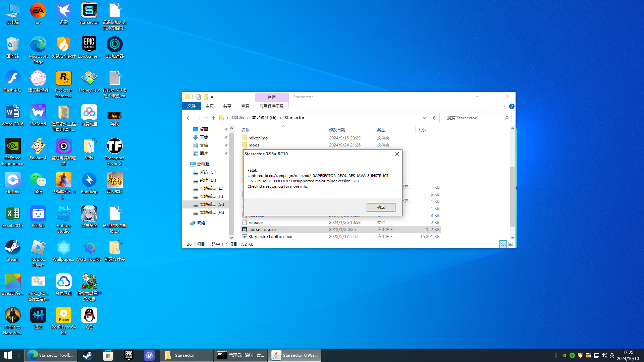This screenshot has height=362, width=644.
Task: Select Transport Fever 2 desktop icon
Action: click(115, 152)
